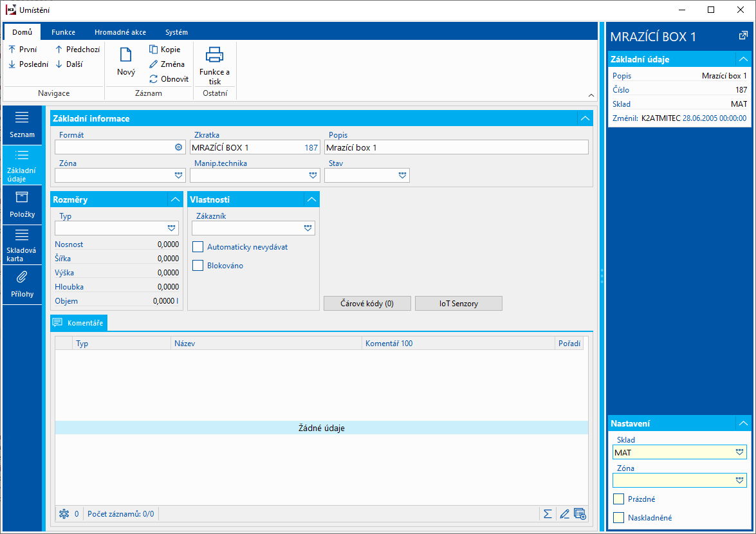
Task: Open the Funkce ribbon tab
Action: [63, 32]
